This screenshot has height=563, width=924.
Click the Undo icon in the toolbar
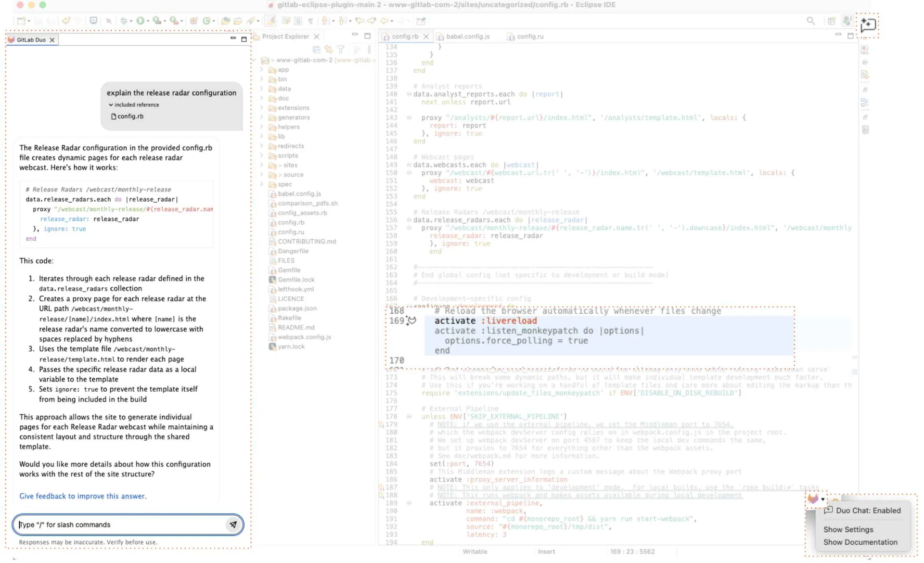click(x=66, y=21)
